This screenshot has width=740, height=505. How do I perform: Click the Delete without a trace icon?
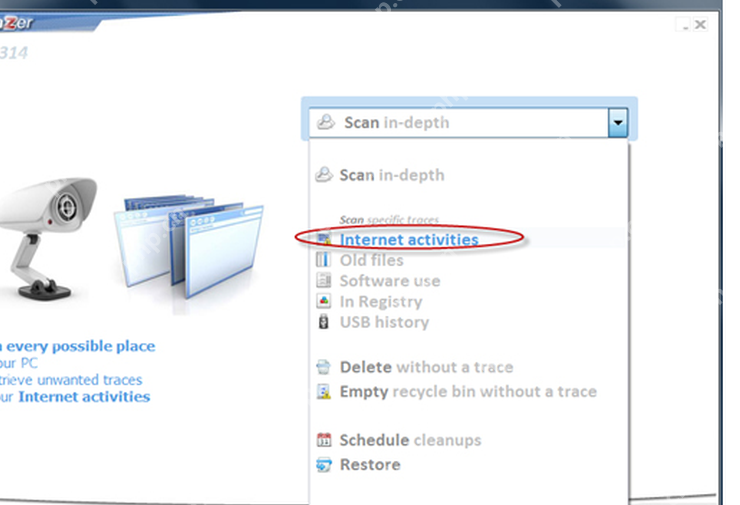[323, 367]
